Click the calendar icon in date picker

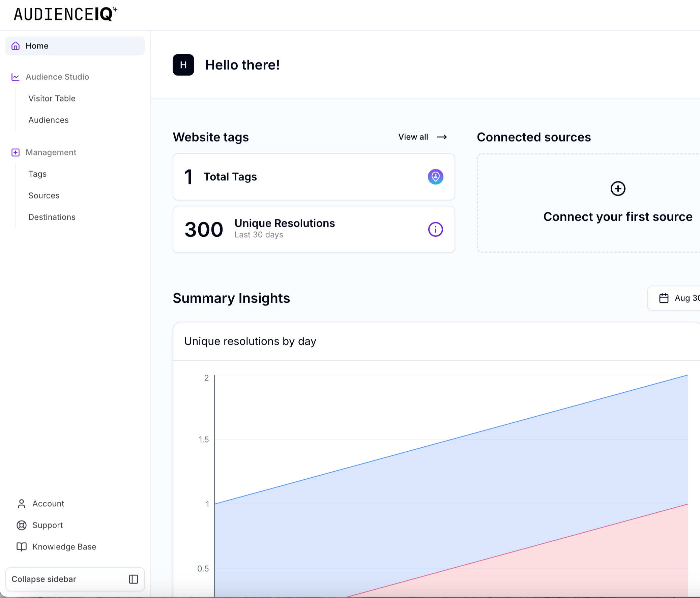tap(664, 298)
